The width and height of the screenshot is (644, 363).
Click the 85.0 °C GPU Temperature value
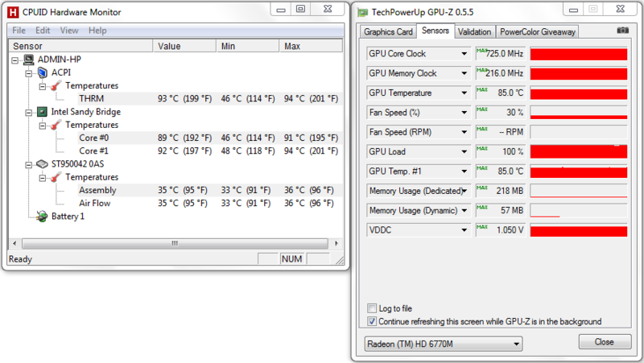(510, 93)
